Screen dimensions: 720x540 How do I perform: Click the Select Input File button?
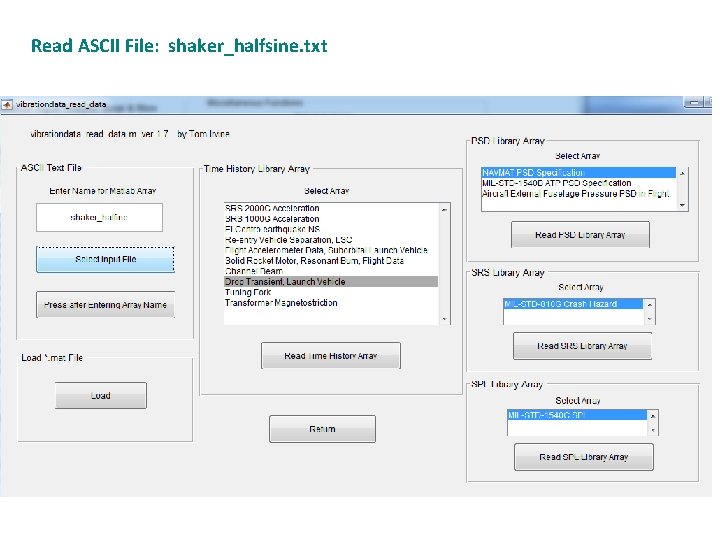coord(106,259)
